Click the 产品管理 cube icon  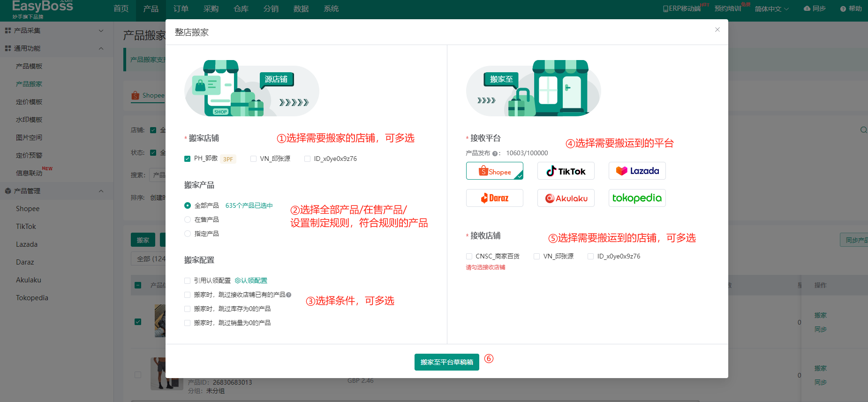point(8,191)
